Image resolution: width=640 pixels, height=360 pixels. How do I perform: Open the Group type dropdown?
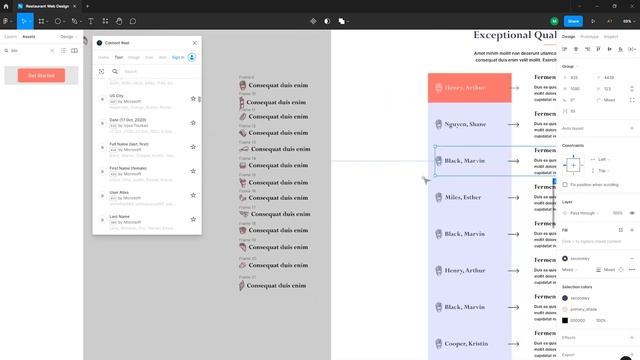click(x=570, y=66)
